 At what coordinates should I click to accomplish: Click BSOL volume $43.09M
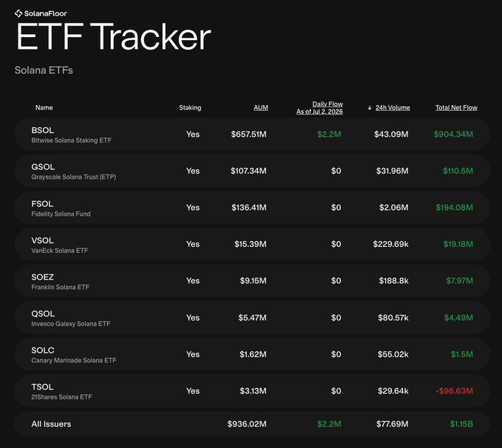click(x=391, y=134)
